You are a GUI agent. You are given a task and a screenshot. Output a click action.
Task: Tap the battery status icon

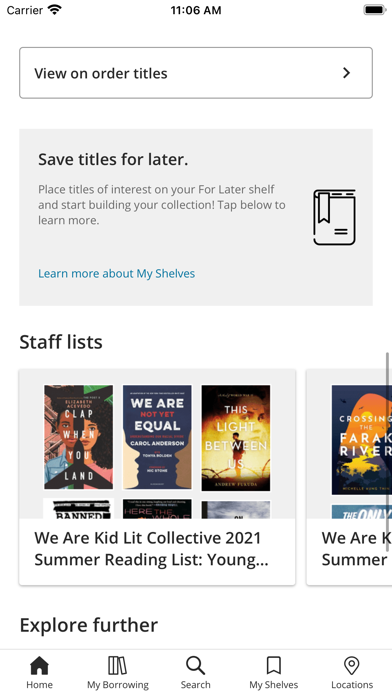click(375, 10)
